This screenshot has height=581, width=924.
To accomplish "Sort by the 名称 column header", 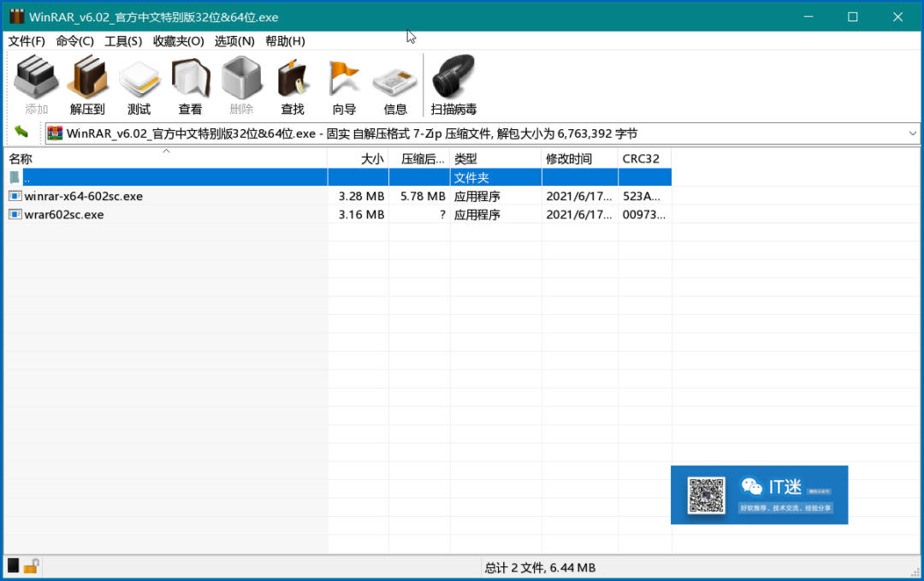I will point(166,158).
